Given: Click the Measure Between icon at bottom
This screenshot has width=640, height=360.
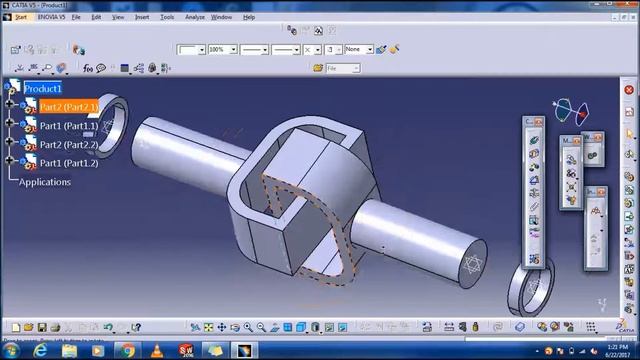Looking at the screenshot, I should 449,327.
